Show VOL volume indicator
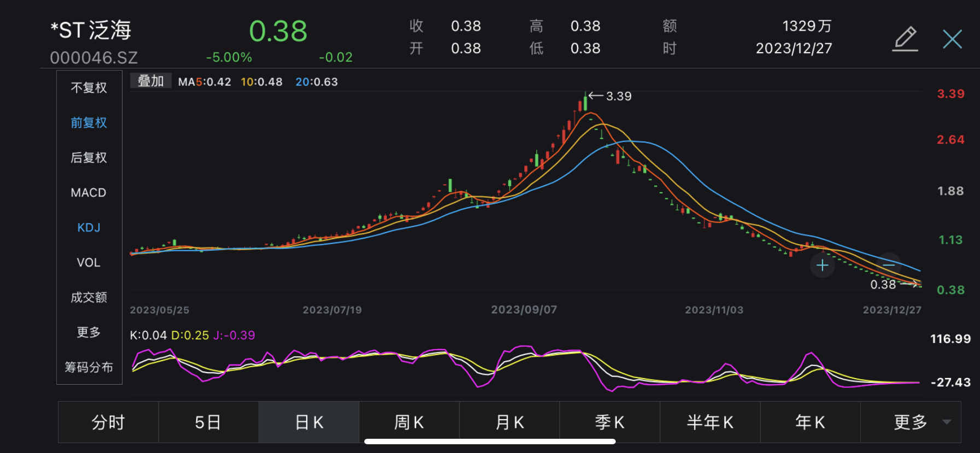This screenshot has width=980, height=453. 89,263
